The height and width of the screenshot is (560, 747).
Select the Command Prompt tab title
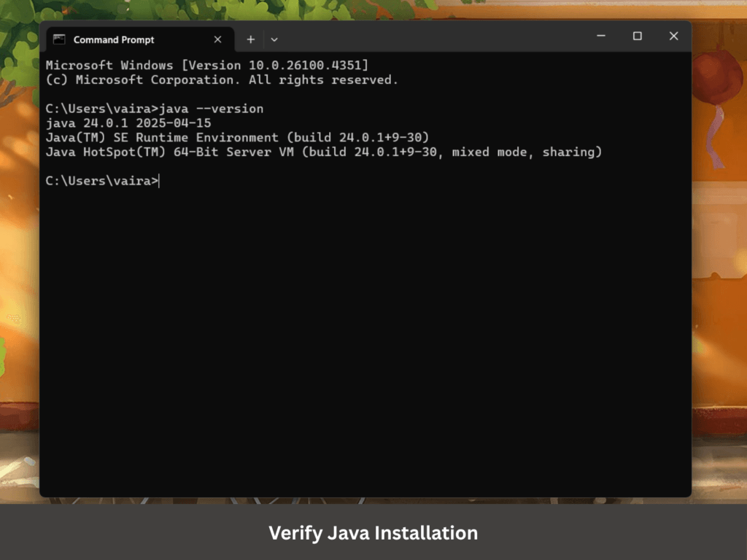click(x=114, y=39)
